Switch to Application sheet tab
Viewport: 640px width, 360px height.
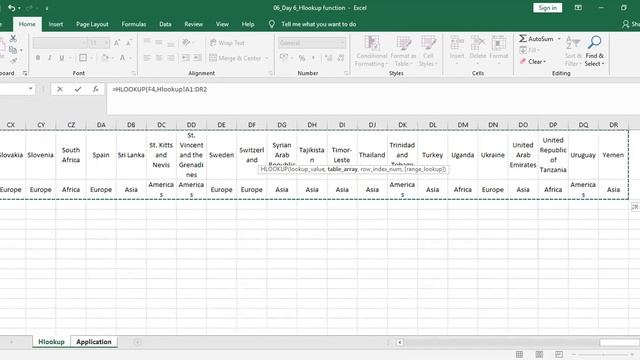[94, 342]
